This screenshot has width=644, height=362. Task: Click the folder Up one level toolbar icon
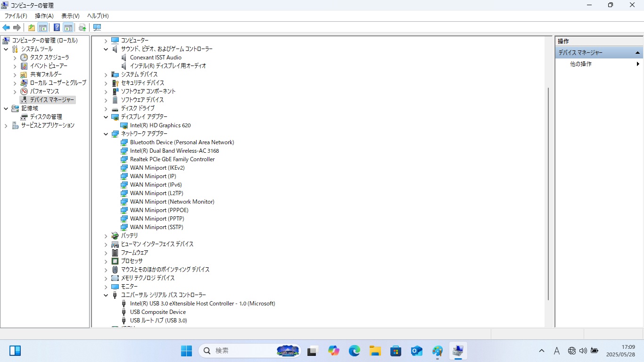(32, 27)
